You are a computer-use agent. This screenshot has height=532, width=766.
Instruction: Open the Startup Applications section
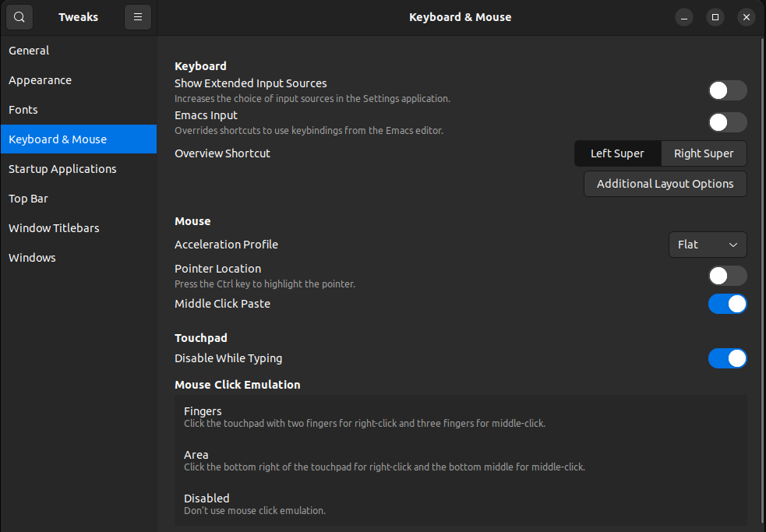(x=62, y=169)
